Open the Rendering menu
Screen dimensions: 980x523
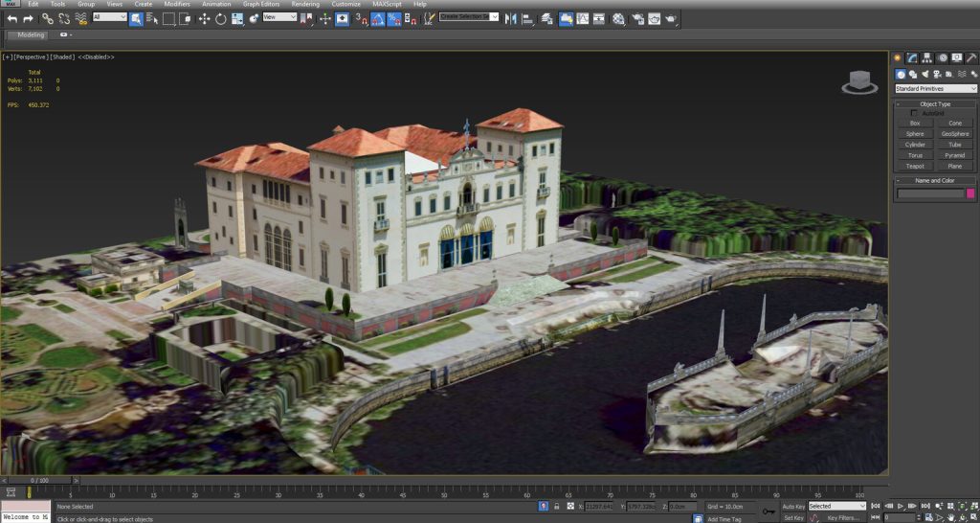[305, 4]
